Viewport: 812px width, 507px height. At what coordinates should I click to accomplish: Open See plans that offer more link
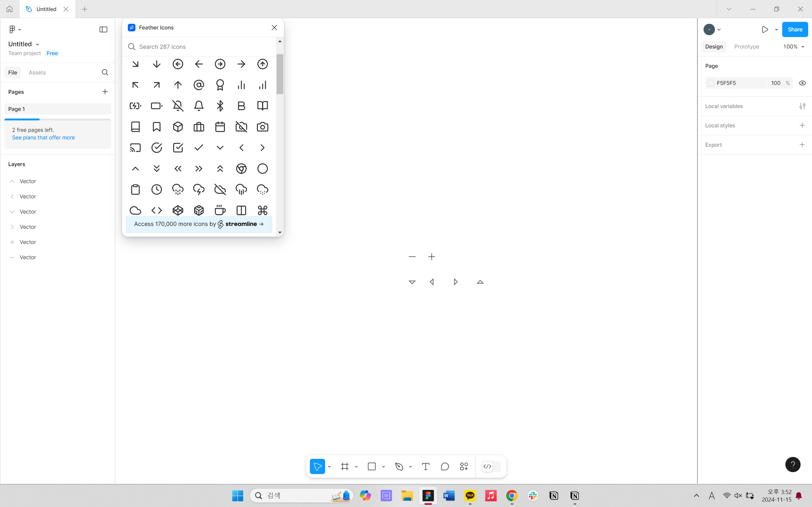pyautogui.click(x=43, y=138)
